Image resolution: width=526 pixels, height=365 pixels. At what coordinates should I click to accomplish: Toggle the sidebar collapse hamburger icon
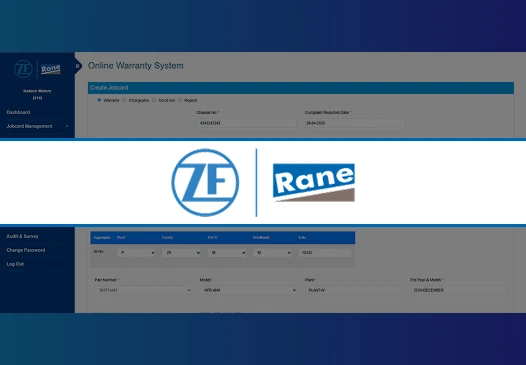(77, 66)
